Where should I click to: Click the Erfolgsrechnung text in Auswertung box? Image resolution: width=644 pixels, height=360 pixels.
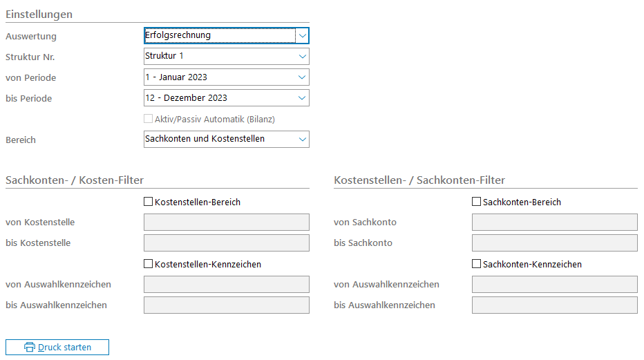pos(178,35)
